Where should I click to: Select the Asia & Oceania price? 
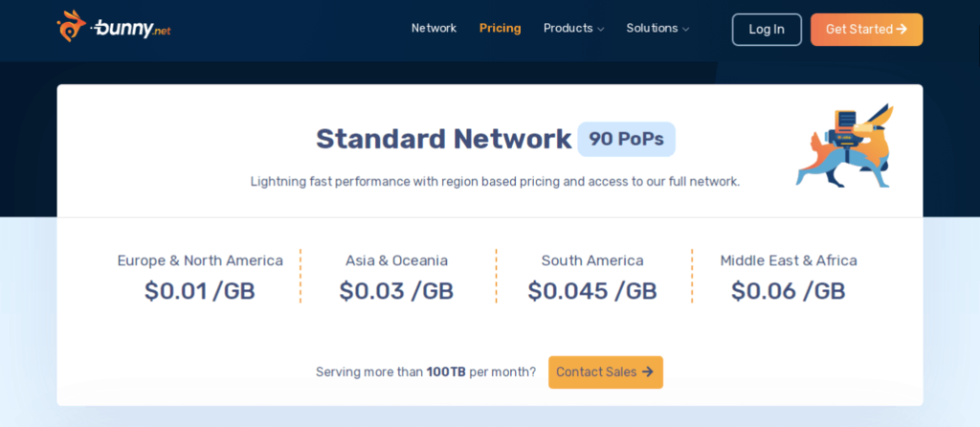pos(396,291)
